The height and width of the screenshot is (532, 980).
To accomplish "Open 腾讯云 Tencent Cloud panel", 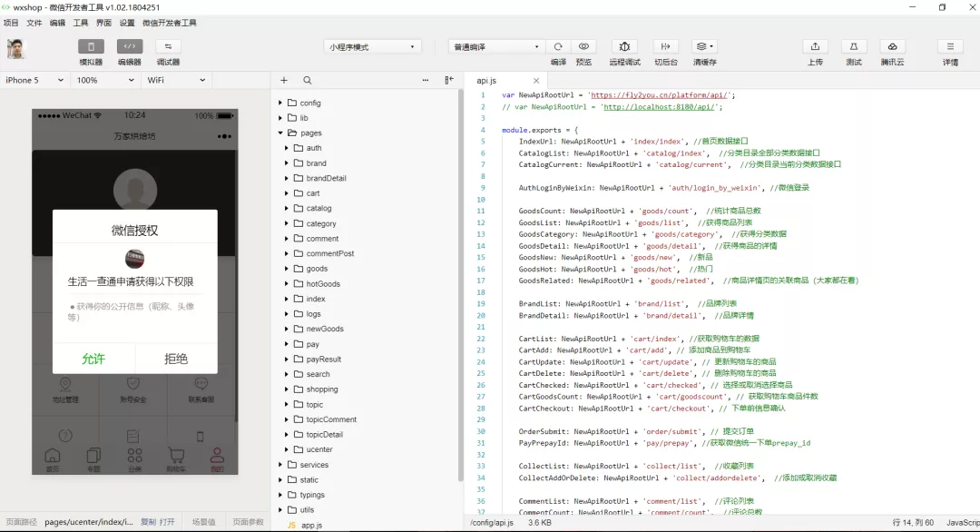I will pyautogui.click(x=892, y=52).
